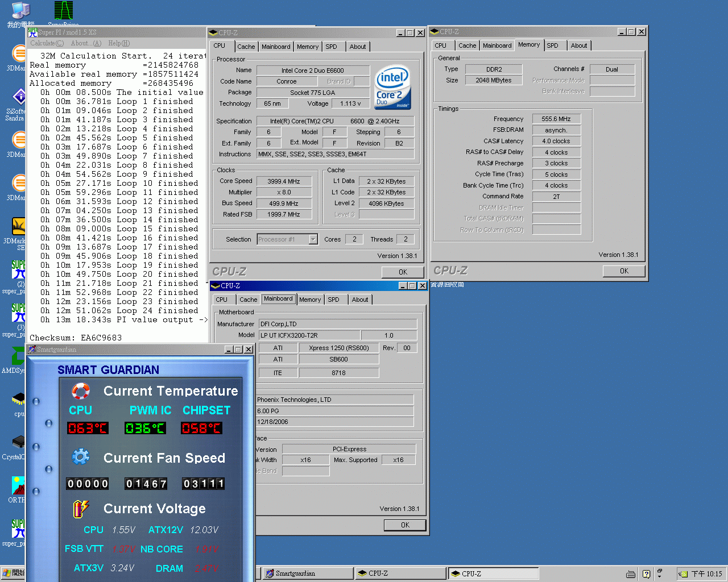Viewport: 728px width, 582px height.
Task: Click the taskbar clock showing 10:15
Action: coord(706,574)
